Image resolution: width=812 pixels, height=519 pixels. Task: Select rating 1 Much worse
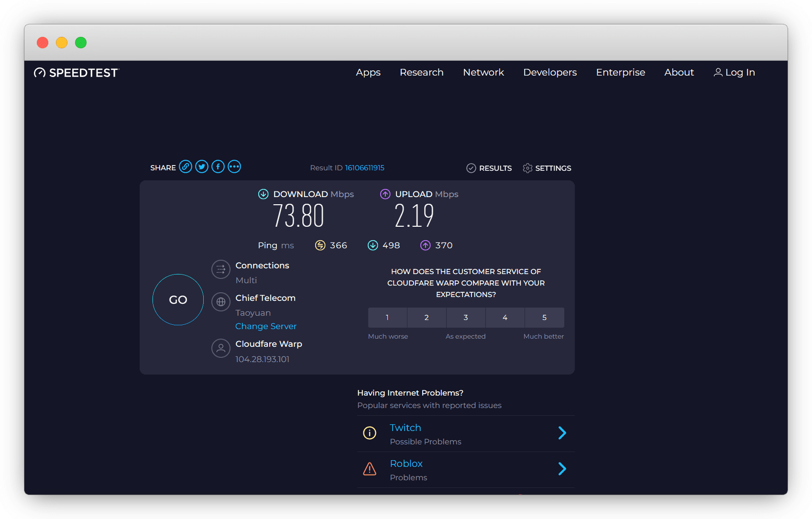point(387,318)
